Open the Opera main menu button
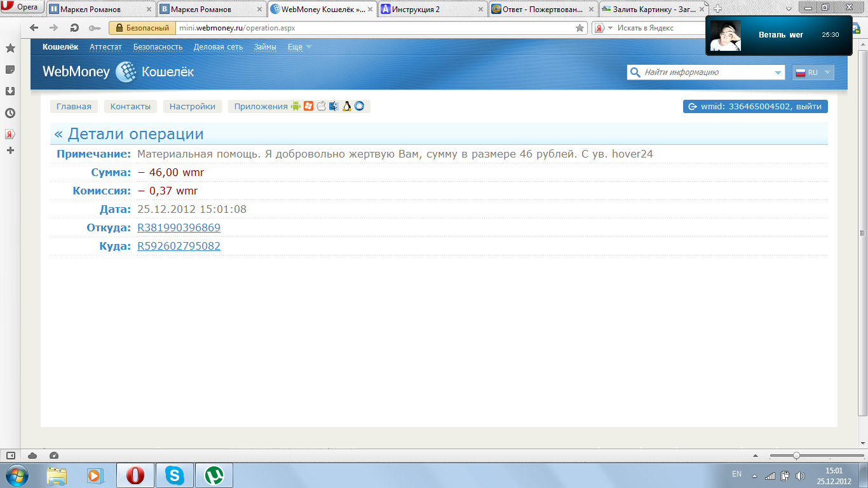Viewport: 868px width, 488px height. 22,7
